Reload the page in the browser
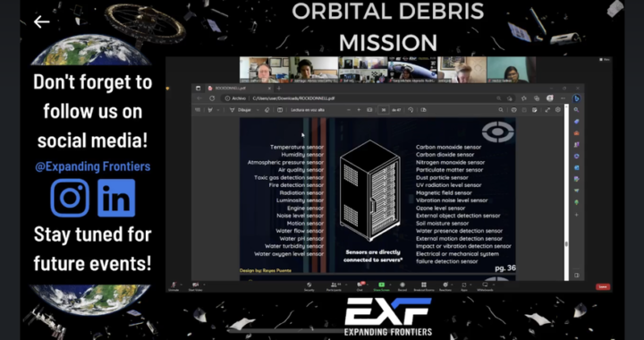Screen dimensions: 644x340 (212, 98)
